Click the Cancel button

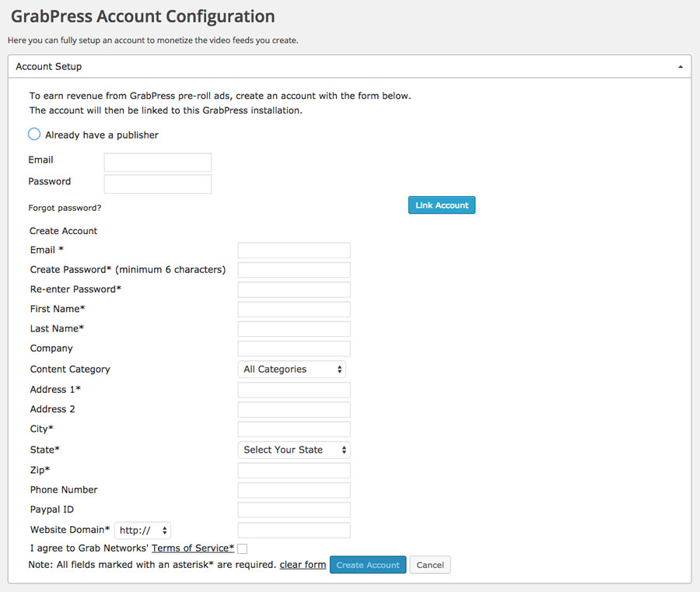pos(430,565)
